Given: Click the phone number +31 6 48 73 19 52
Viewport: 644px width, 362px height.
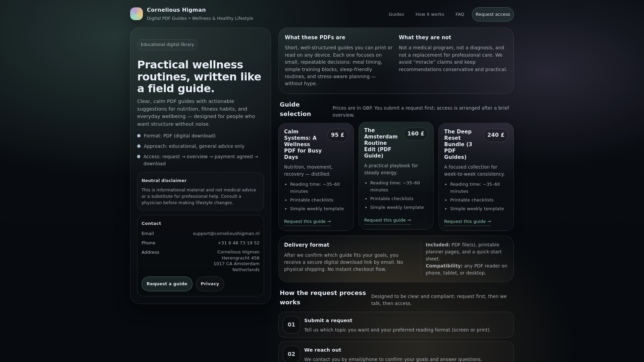Looking at the screenshot, I should pos(238,243).
